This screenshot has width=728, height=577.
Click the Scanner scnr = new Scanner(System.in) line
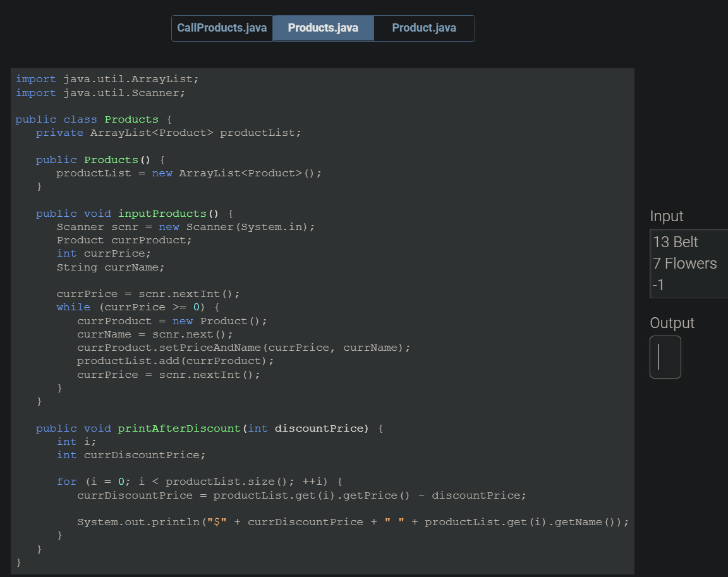pos(186,227)
